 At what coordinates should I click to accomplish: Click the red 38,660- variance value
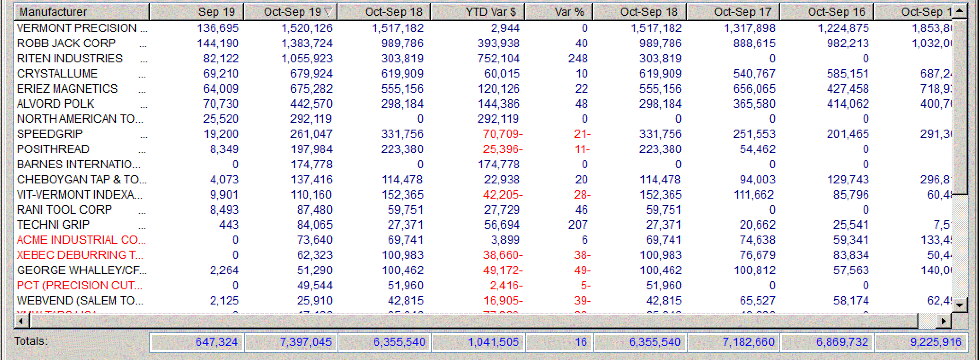pos(503,255)
